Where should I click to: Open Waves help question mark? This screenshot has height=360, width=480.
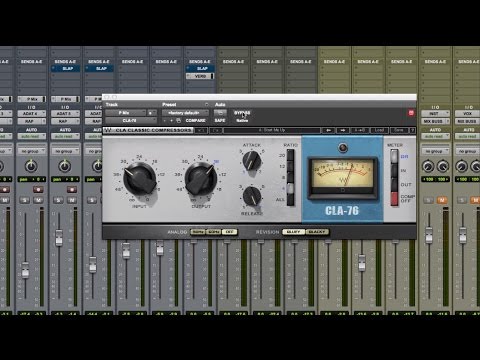pyautogui.click(x=412, y=130)
